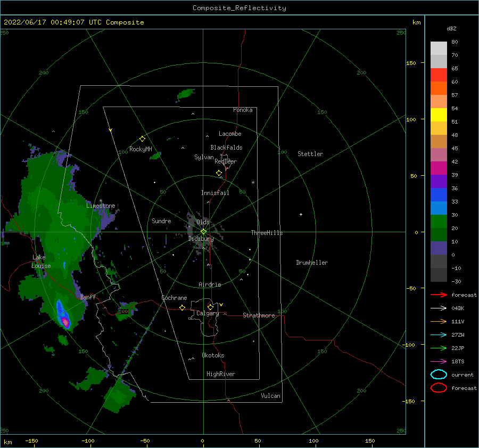479x448 pixels.
Task: Click the Stettler label
Action: coord(310,154)
